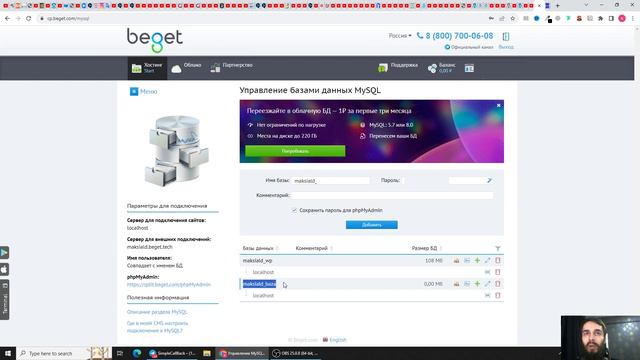The image size is (640, 360).
Task: Open File Explorer from taskbar
Action: pyautogui.click(x=207, y=353)
